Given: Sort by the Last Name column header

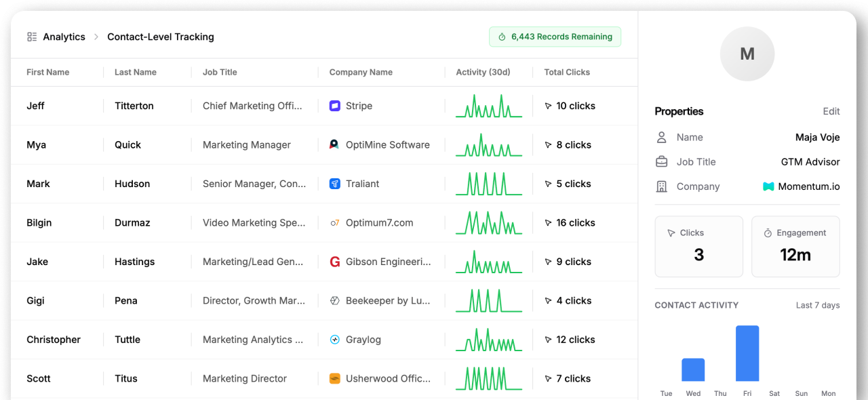Looking at the screenshot, I should click(x=136, y=72).
